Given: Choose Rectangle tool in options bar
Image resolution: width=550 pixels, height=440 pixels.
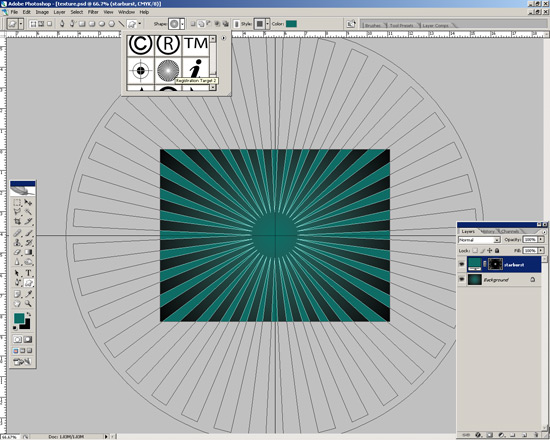Looking at the screenshot, I should click(x=82, y=24).
